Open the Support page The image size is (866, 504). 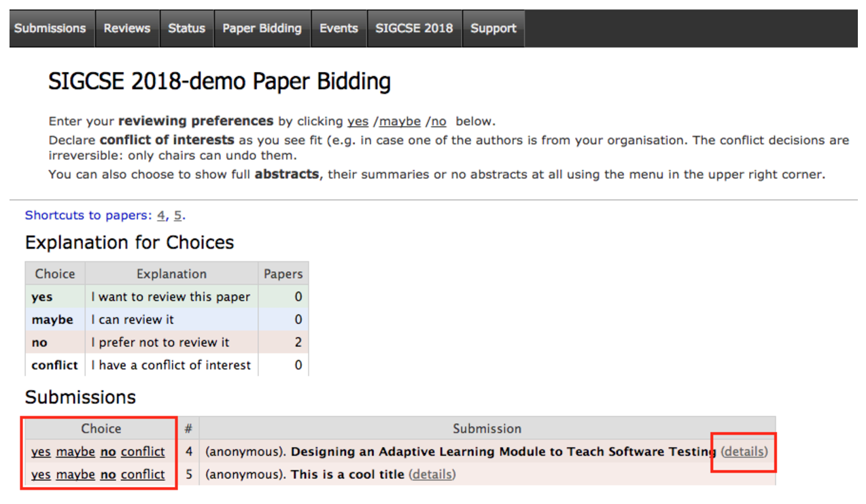click(x=493, y=28)
